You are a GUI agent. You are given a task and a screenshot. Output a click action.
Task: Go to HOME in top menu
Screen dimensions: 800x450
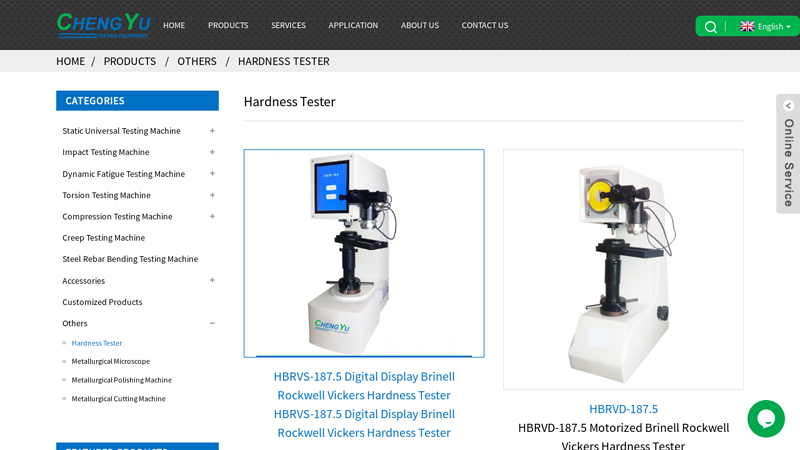coord(174,25)
